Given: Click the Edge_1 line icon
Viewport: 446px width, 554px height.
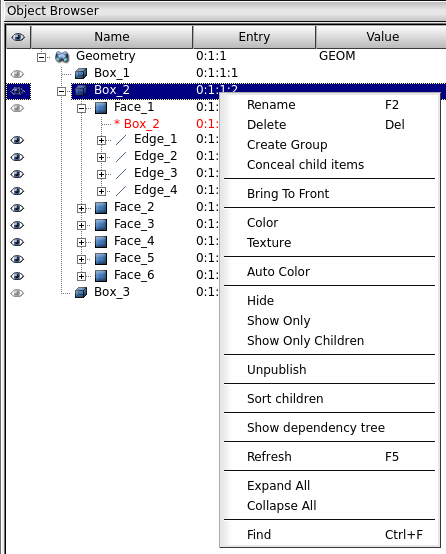Looking at the screenshot, I should tap(121, 140).
